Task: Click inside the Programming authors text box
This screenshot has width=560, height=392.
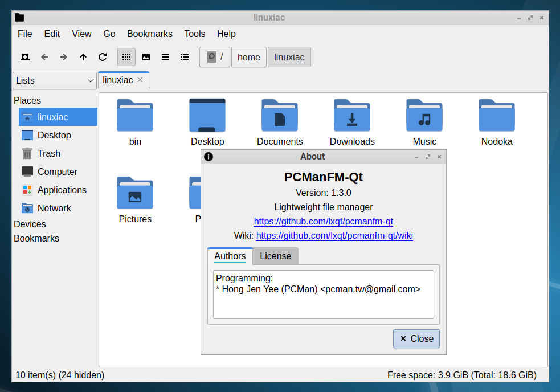Action: pos(324,295)
